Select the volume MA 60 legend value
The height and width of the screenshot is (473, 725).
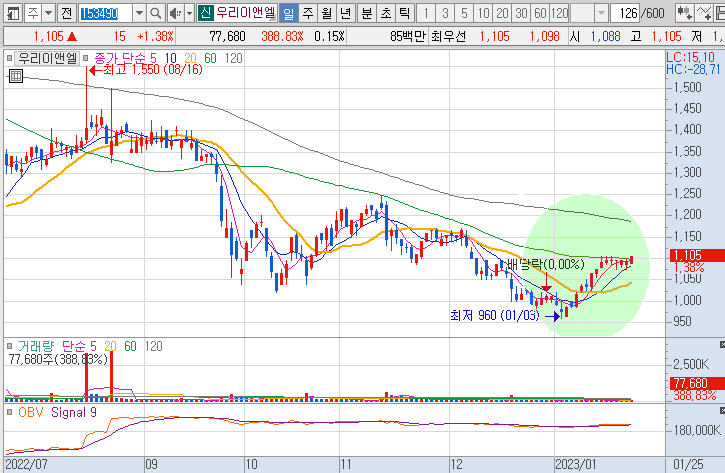130,346
